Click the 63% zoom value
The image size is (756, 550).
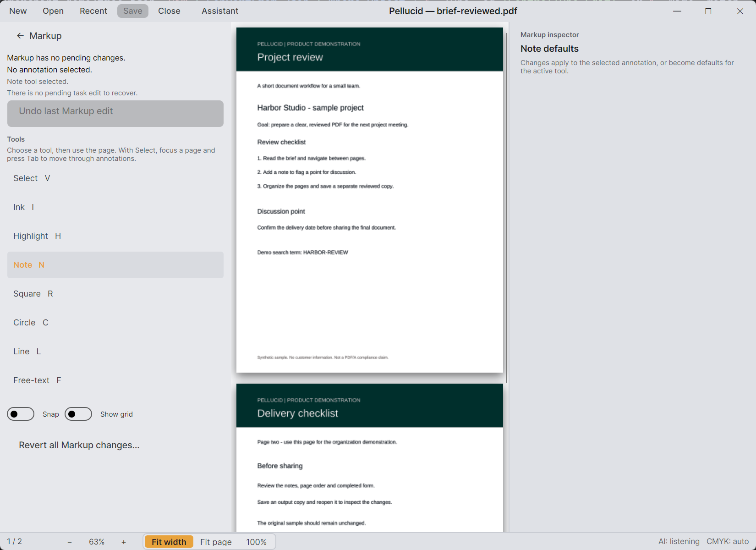(97, 542)
